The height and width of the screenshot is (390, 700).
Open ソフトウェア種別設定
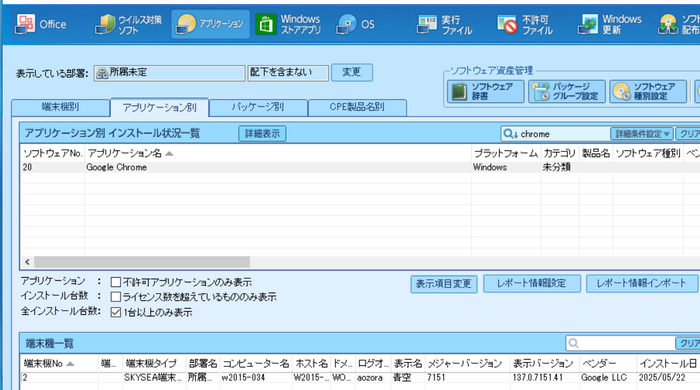coord(648,91)
